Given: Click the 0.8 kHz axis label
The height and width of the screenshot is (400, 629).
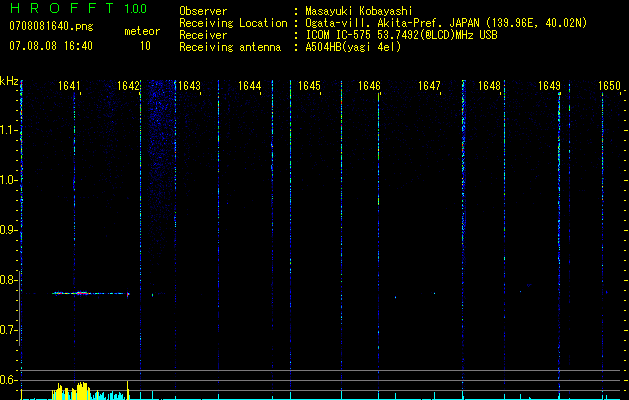Looking at the screenshot, I should (x=8, y=280).
